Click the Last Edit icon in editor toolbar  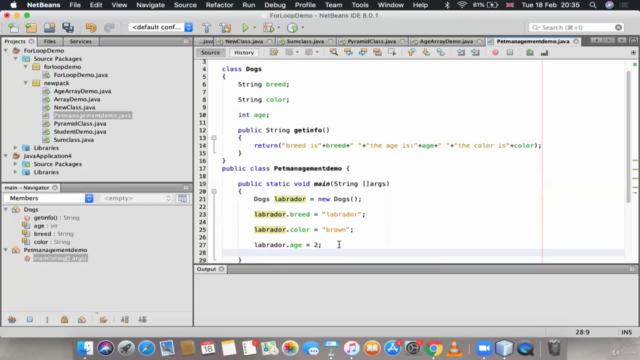pyautogui.click(x=274, y=52)
